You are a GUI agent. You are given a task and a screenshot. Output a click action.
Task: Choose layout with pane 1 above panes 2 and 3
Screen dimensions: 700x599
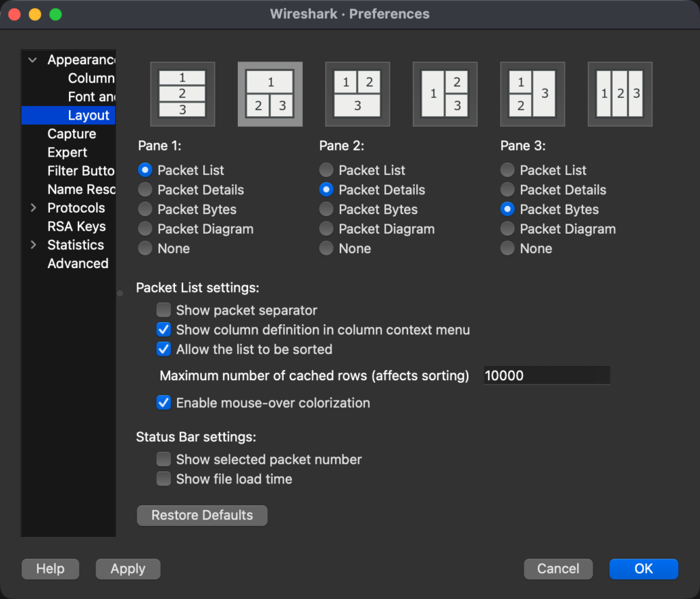click(x=270, y=94)
